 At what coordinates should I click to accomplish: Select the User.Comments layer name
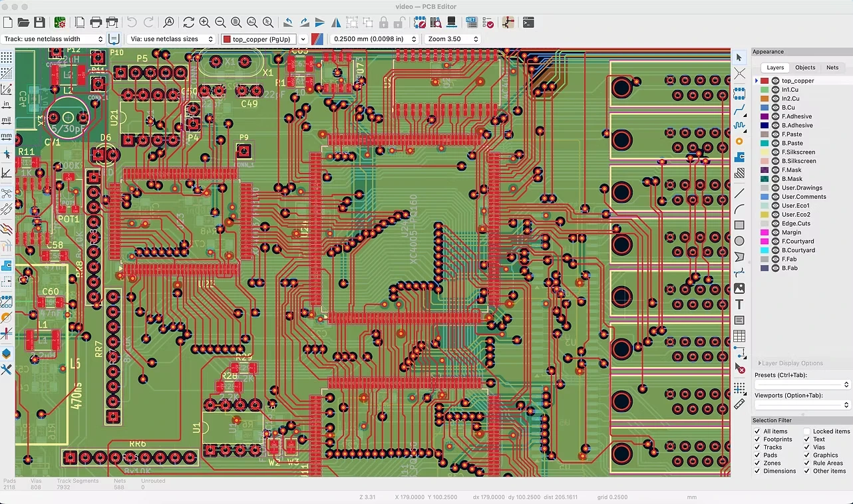pos(804,197)
